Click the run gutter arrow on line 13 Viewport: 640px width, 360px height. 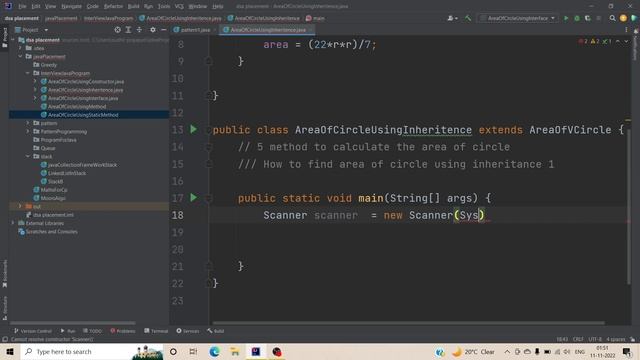193,129
